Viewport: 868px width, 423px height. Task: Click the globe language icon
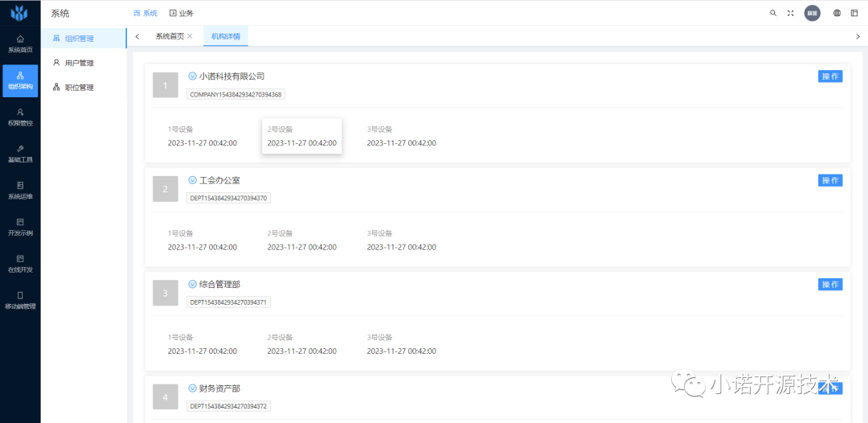click(837, 14)
